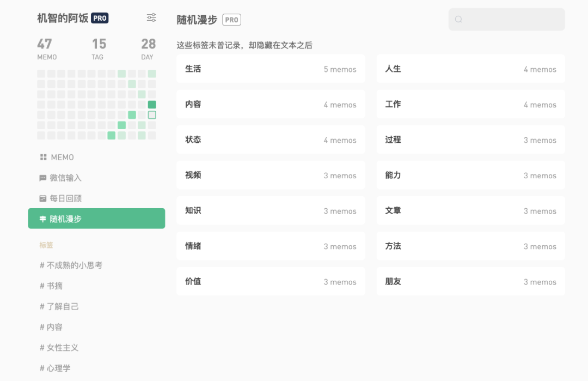Click the MEMO grid icon

coord(44,157)
